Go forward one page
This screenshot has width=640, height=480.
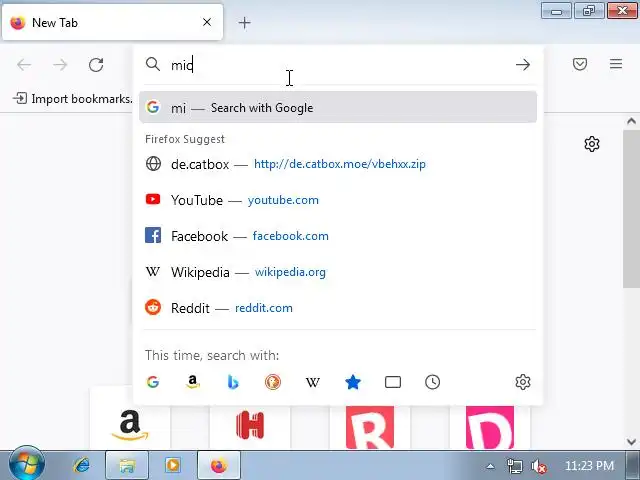tap(60, 64)
